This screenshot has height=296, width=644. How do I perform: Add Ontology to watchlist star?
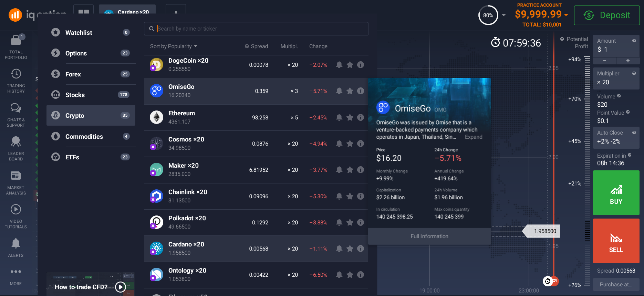[350, 275]
